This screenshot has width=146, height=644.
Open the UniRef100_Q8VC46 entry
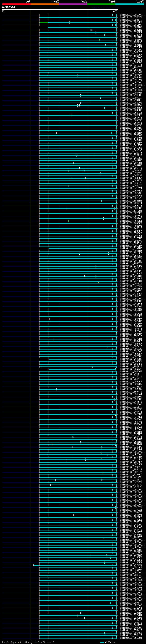click(x=131, y=575)
